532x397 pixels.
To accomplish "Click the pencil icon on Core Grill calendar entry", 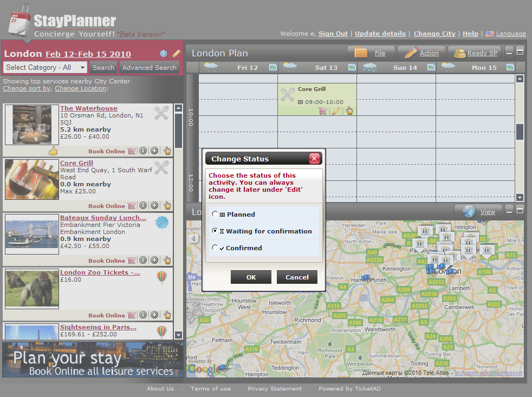I will point(336,111).
